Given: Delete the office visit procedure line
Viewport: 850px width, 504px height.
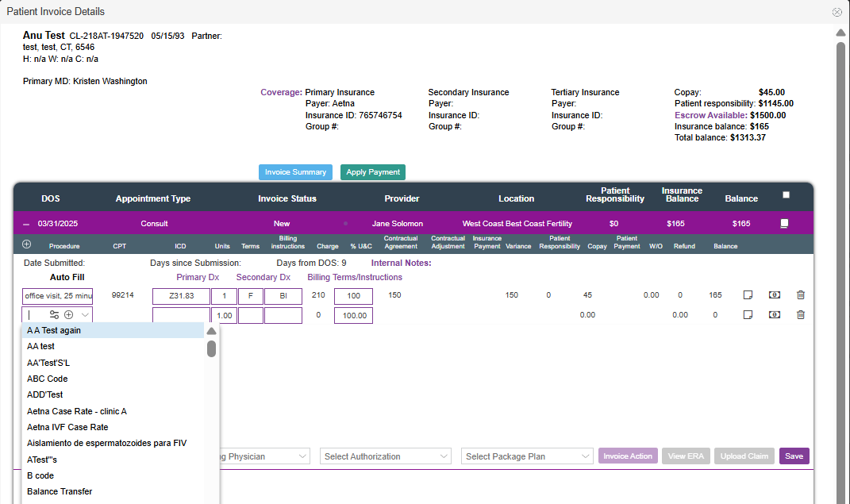Looking at the screenshot, I should [x=800, y=295].
